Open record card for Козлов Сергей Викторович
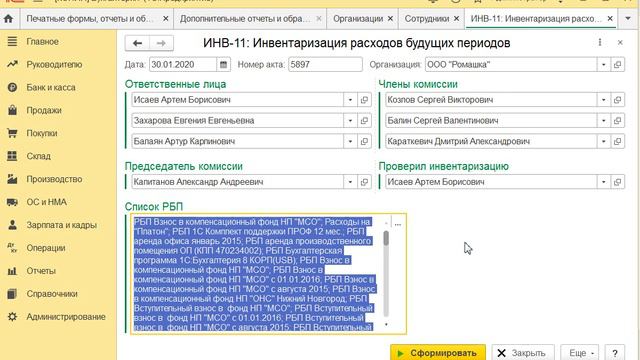 pyautogui.click(x=618, y=100)
